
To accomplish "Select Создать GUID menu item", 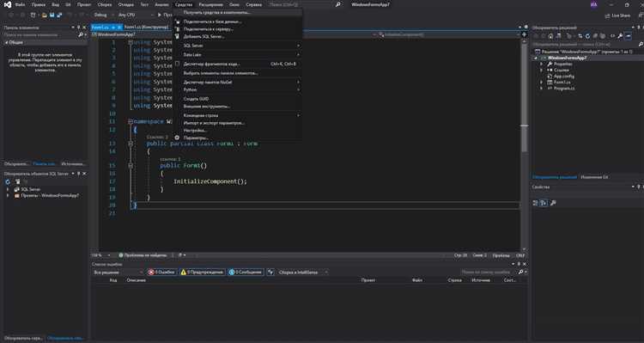I will tap(238, 99).
